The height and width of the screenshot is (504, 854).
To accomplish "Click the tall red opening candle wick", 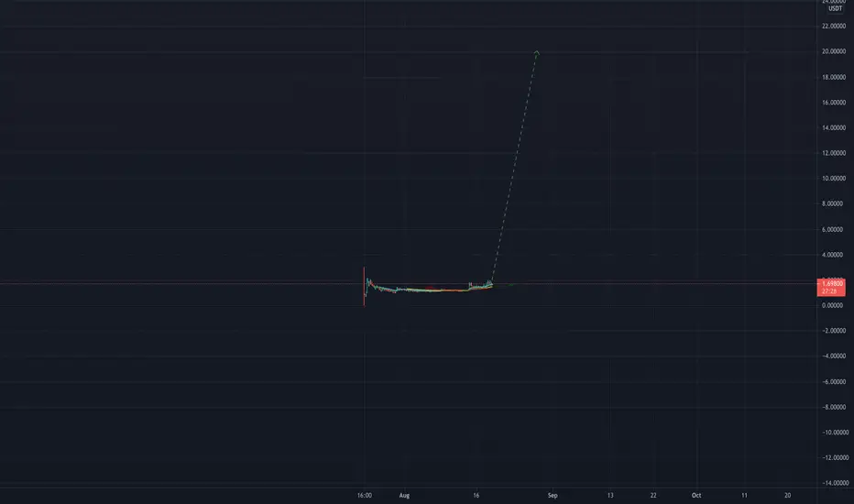I will click(365, 286).
